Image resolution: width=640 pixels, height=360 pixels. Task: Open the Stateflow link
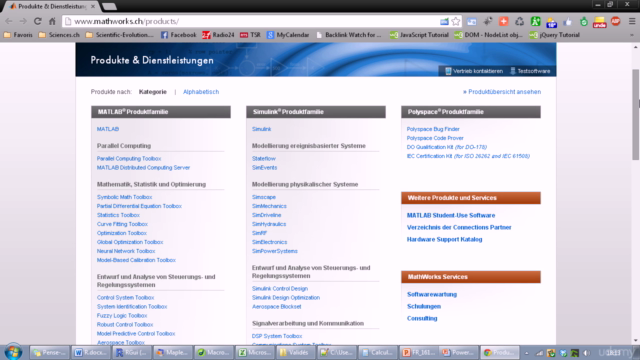click(x=264, y=158)
